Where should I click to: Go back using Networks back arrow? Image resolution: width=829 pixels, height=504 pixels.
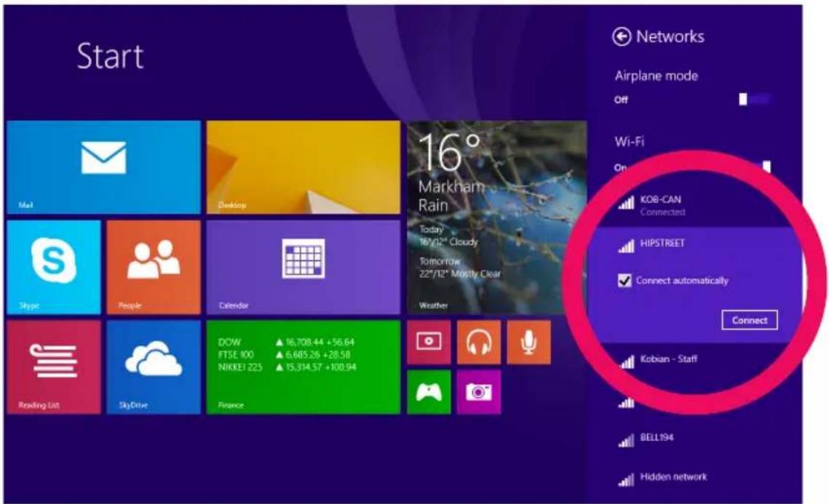click(x=622, y=36)
